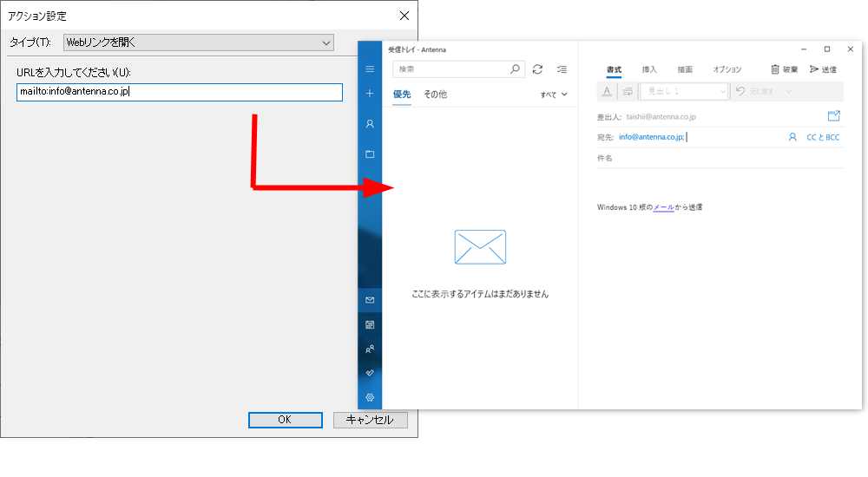
Task: Open the People icon in bottom sidebar
Action: tap(370, 349)
